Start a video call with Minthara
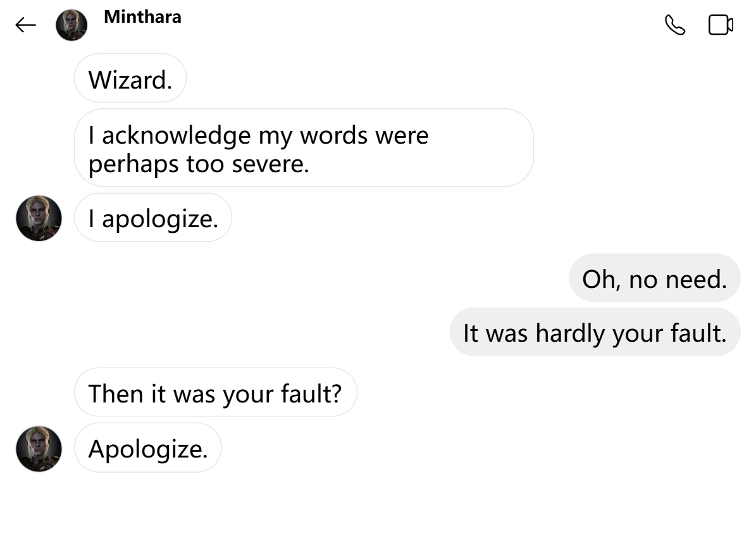 [x=721, y=25]
